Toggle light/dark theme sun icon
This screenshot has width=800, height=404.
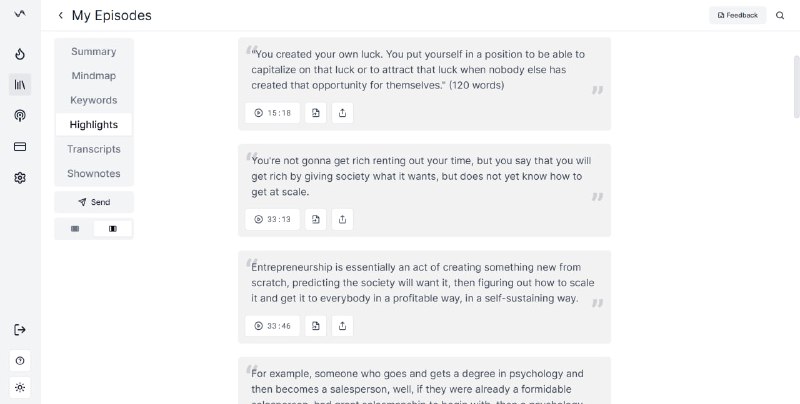[20, 387]
